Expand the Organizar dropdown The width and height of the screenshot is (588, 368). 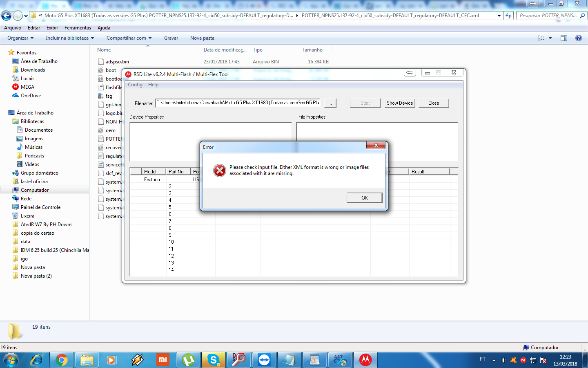point(20,38)
